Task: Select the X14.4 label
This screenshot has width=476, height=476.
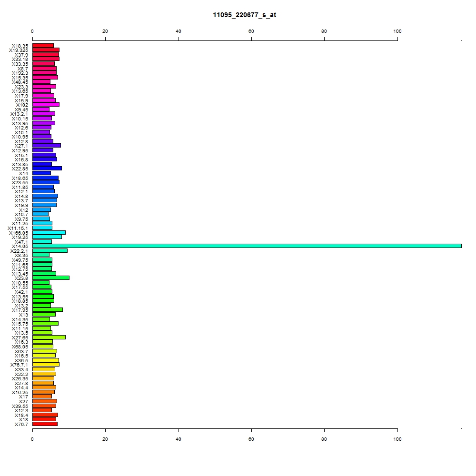Action: tap(21, 387)
